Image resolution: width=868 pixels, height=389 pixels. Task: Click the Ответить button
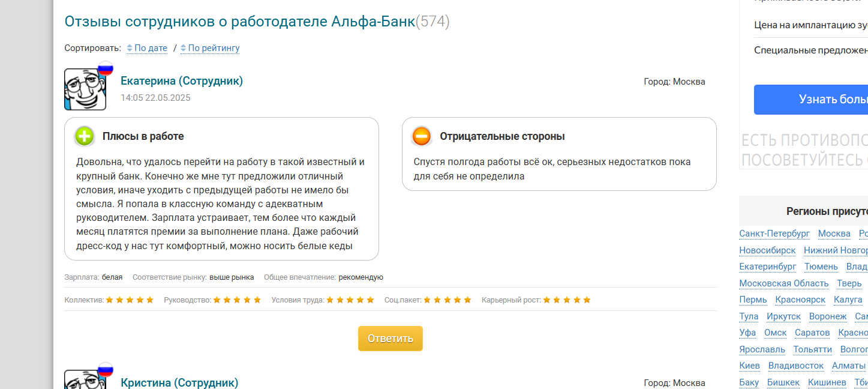coord(391,339)
